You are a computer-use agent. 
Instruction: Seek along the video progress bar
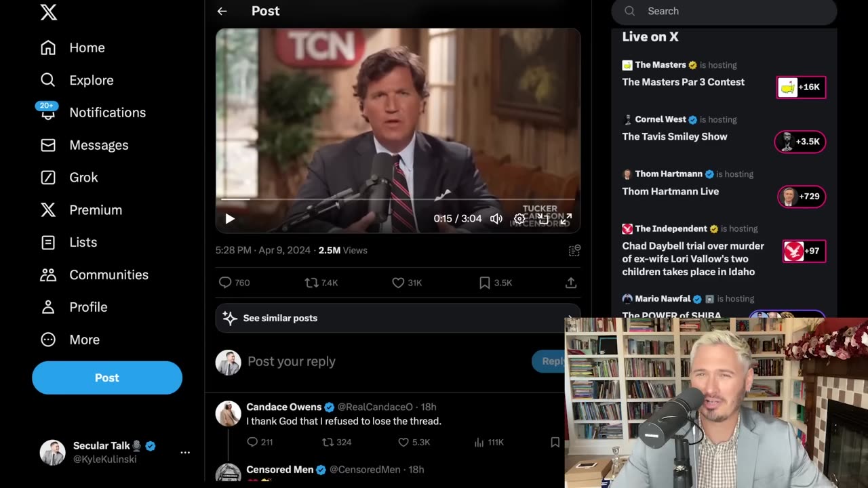(x=398, y=199)
